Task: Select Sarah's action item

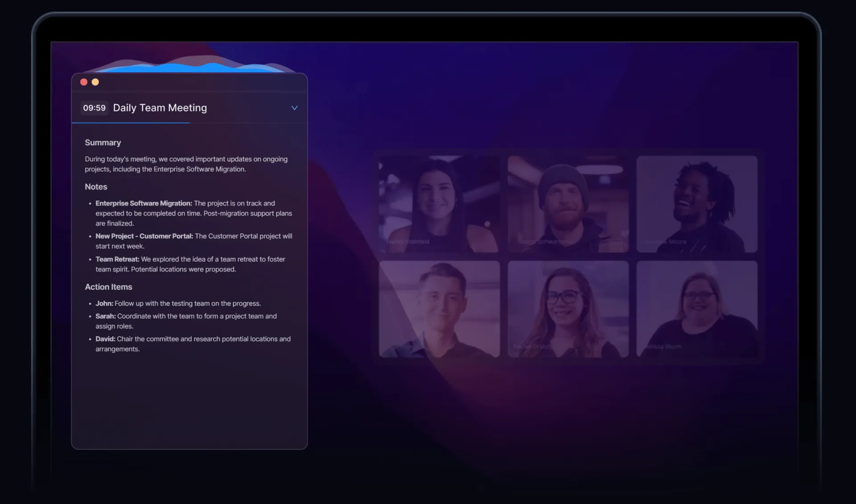Action: (186, 321)
